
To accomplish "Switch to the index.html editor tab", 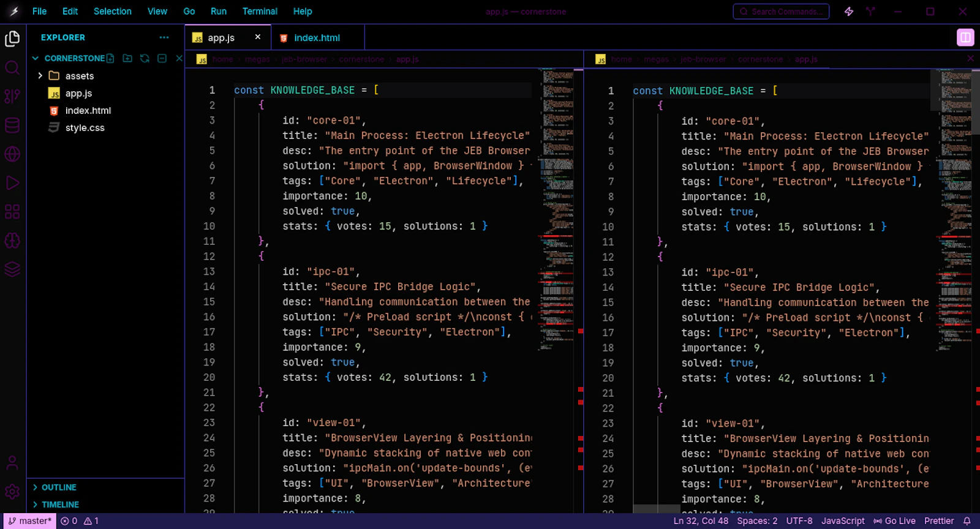I will [x=317, y=37].
